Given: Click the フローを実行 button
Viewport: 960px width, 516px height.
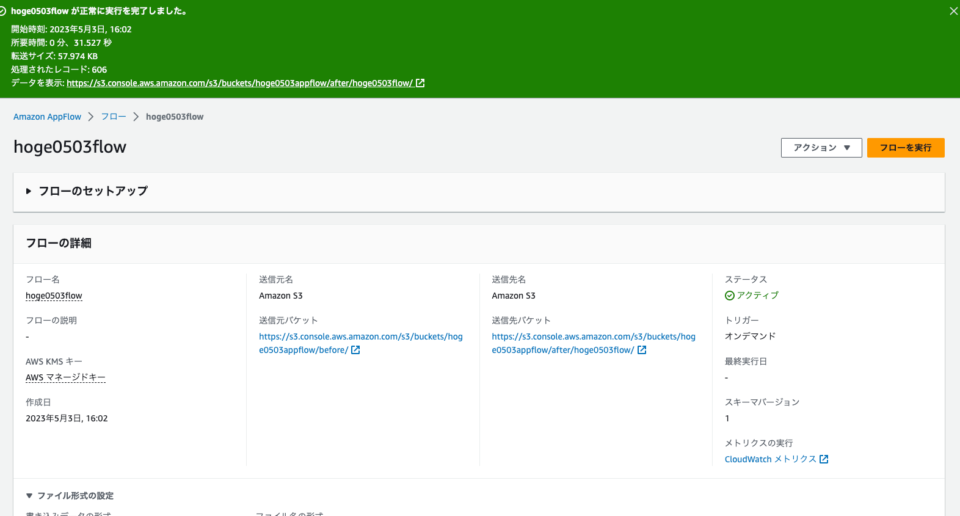Looking at the screenshot, I should (x=906, y=148).
